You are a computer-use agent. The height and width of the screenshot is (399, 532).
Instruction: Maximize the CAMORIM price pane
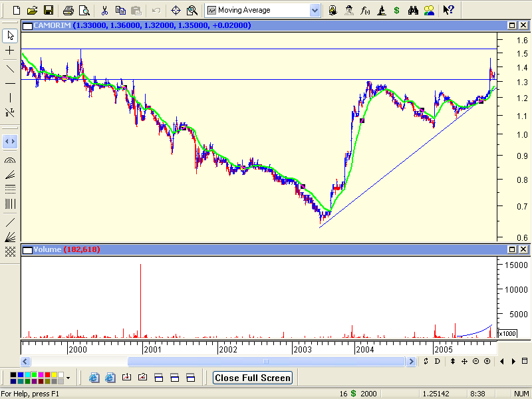(x=511, y=25)
